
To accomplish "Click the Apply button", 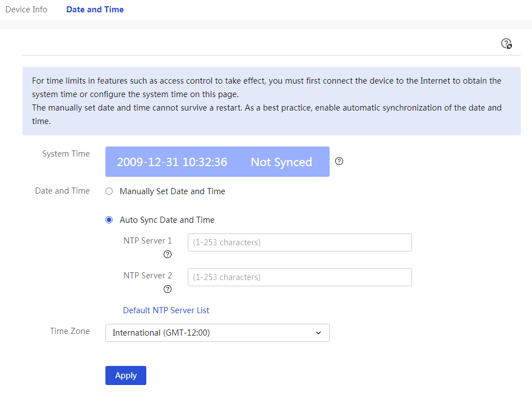I will pos(126,375).
